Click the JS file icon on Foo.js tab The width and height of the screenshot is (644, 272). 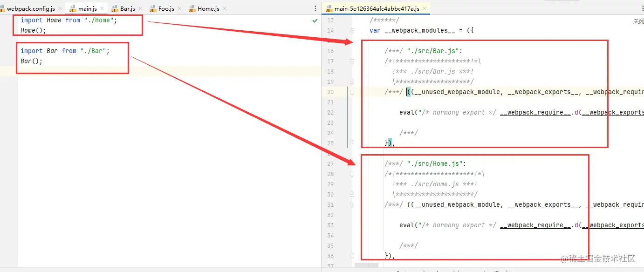(x=153, y=8)
